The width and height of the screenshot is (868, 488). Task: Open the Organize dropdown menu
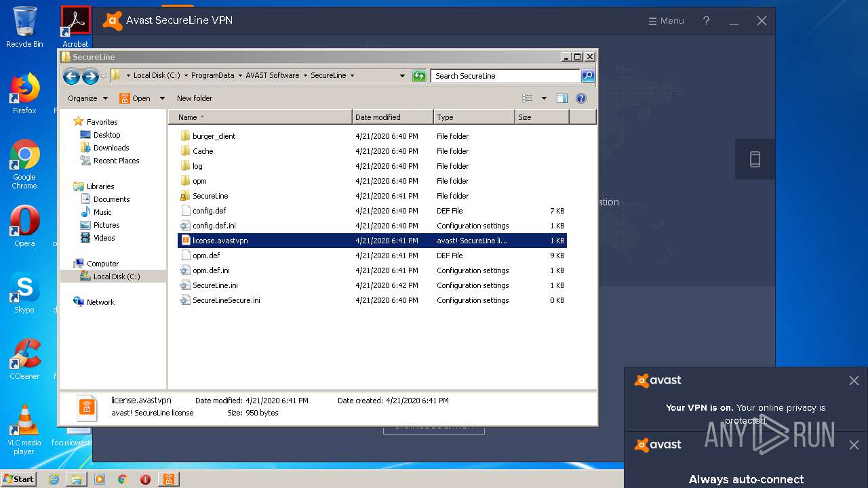click(87, 98)
